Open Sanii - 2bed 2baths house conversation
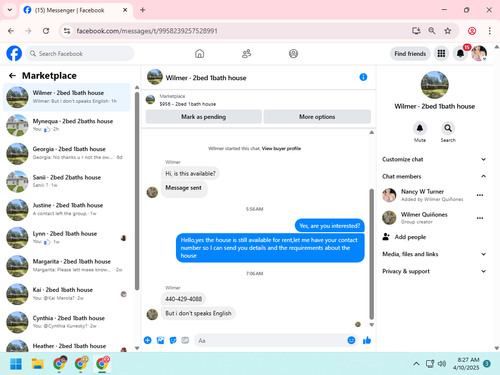This screenshot has width=500, height=375. coord(67,182)
